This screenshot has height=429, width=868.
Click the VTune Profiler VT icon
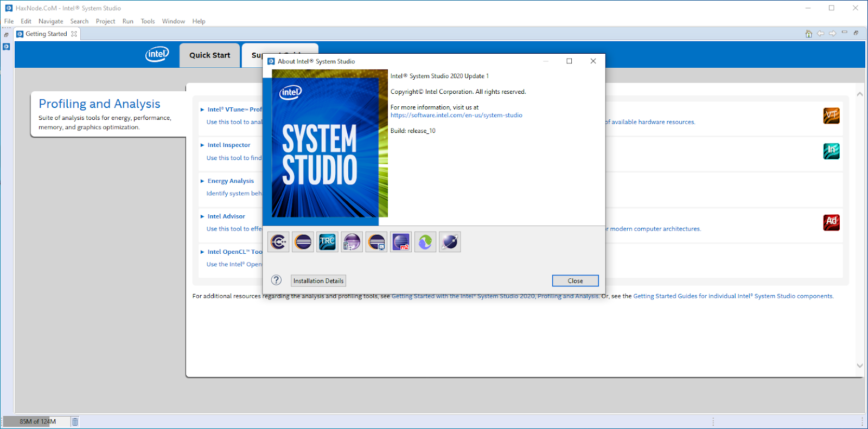832,116
